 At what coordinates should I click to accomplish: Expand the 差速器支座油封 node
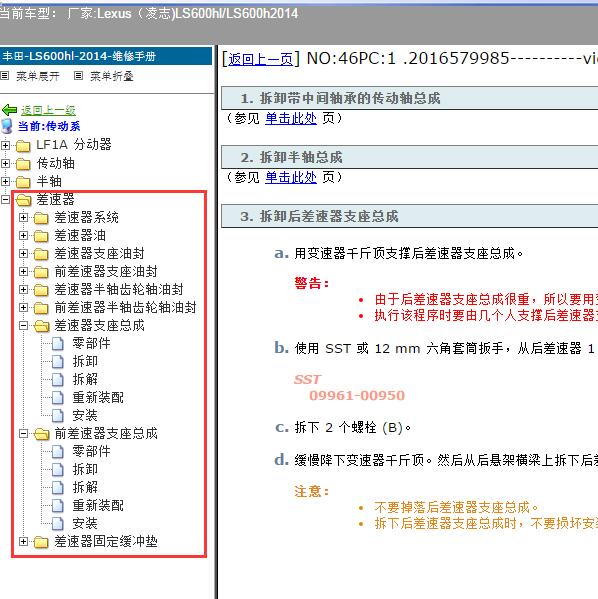coord(23,253)
